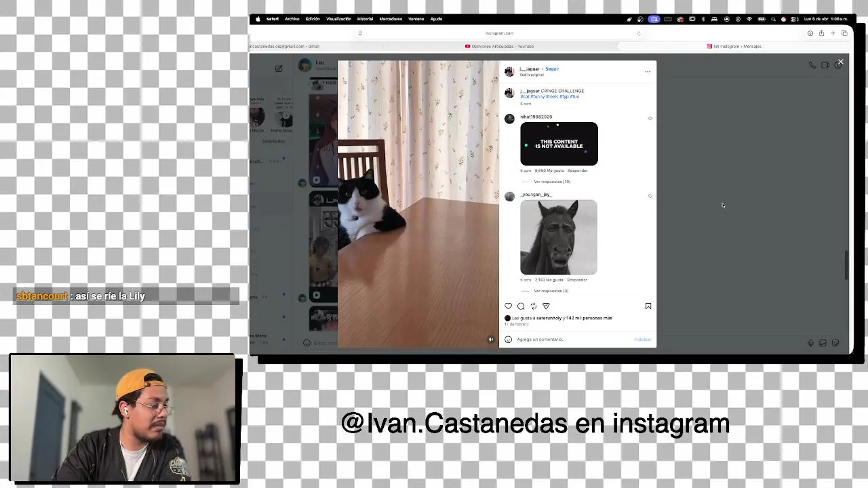The height and width of the screenshot is (488, 868).
Task: Open _youngan_jay_'s profile
Action: tap(536, 195)
